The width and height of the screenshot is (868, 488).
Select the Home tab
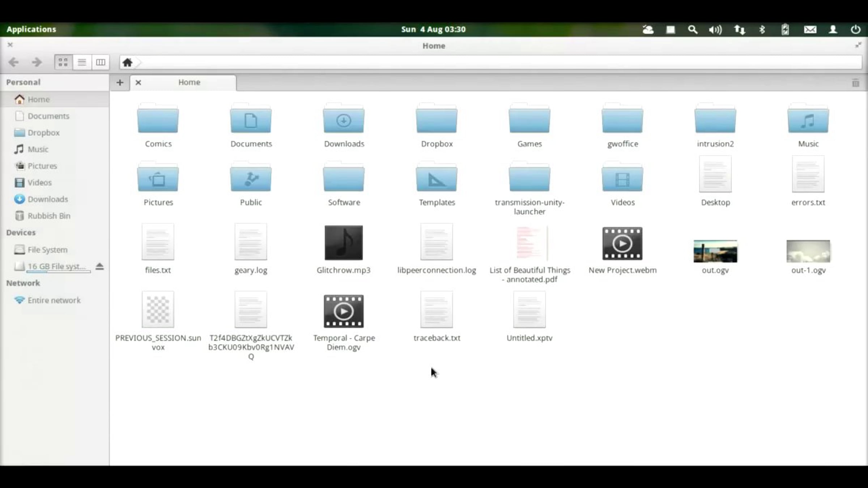coord(189,82)
